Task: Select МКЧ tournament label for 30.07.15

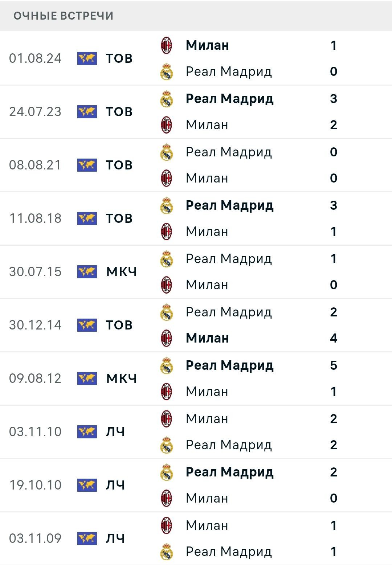Action: pyautogui.click(x=122, y=272)
